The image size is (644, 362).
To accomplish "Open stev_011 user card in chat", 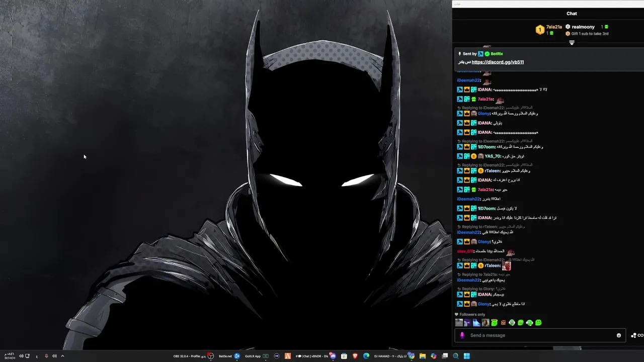I will pos(465,251).
